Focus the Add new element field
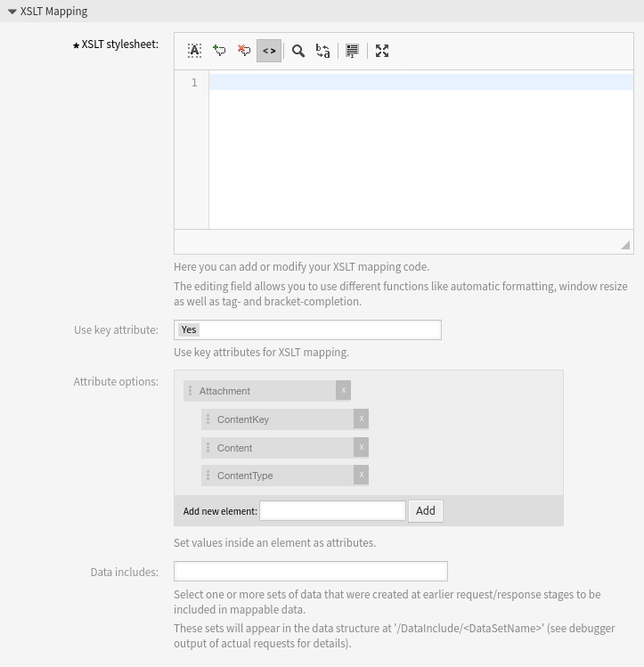The height and width of the screenshot is (667, 644). point(332,511)
